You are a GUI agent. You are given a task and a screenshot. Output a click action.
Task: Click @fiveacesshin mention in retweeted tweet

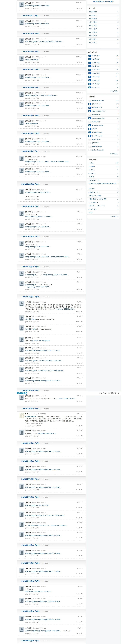pos(31,417)
